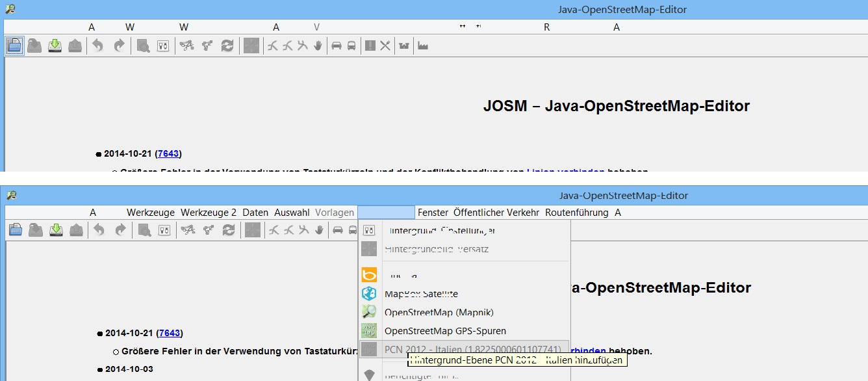Click the hand icon in upper window toolbar
Screen dimensions: 868x381
pos(318,46)
